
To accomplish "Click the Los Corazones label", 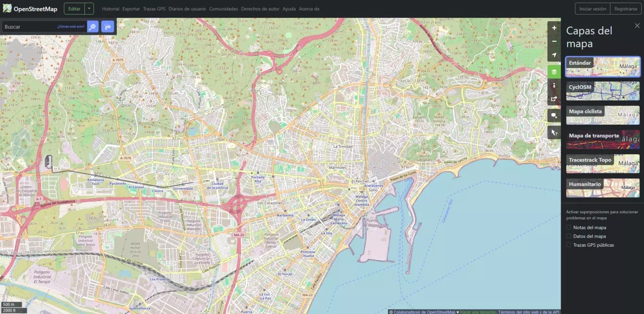I will 270,203.
